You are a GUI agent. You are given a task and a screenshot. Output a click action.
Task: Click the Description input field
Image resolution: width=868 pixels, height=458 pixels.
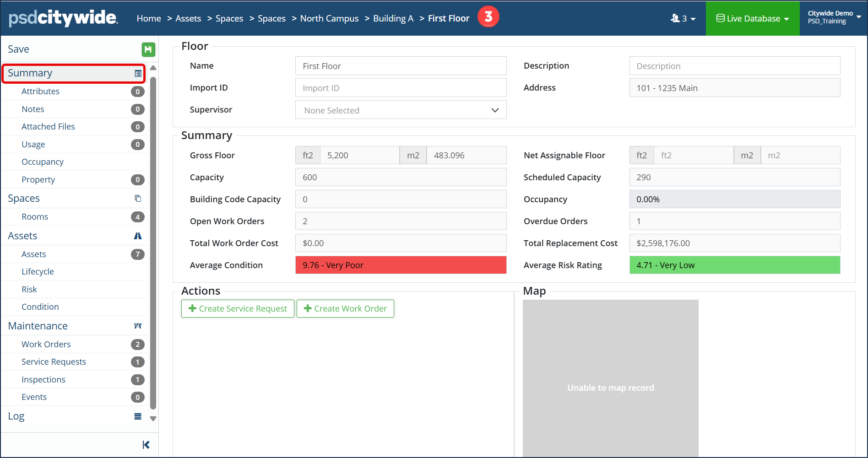coord(735,66)
